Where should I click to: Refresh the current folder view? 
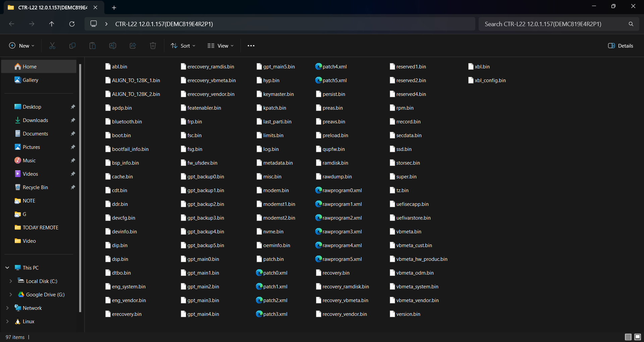pos(72,24)
